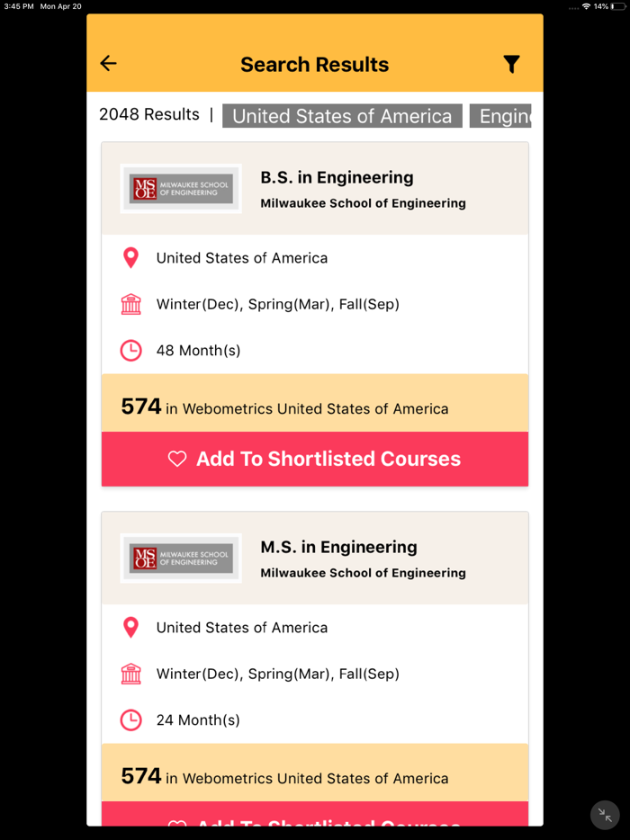Toggle shortlist for B.S. in Engineering
This screenshot has height=840, width=630.
coord(315,459)
